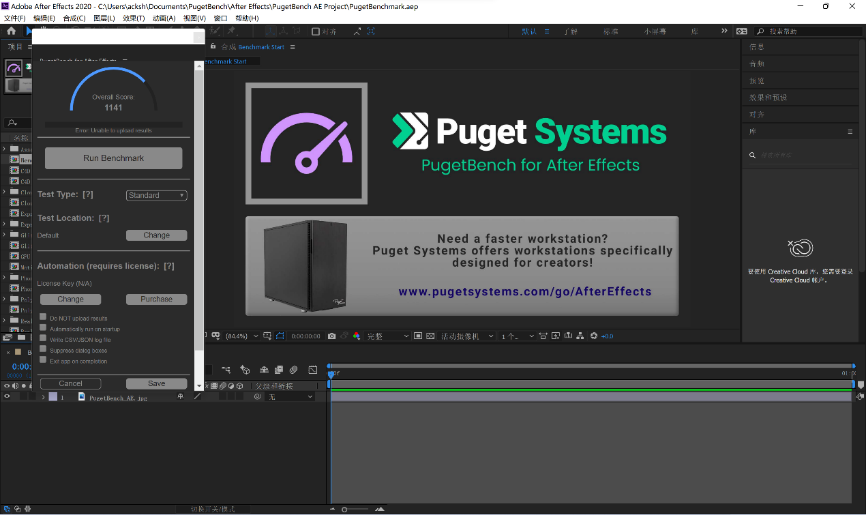The image size is (866, 515).
Task: Click the Save button in dialog
Action: pyautogui.click(x=156, y=383)
